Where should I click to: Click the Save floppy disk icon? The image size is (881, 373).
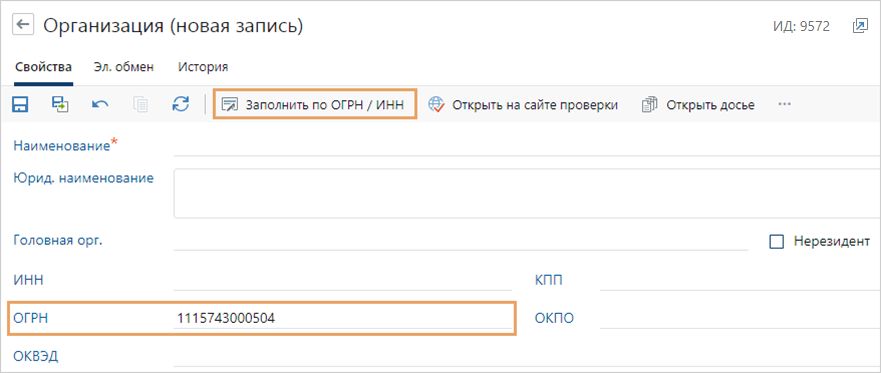[x=21, y=104]
